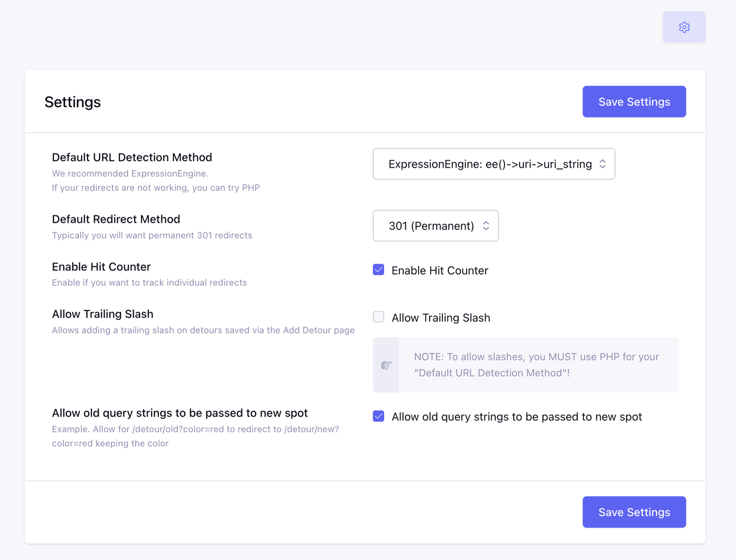
Task: Open the gear settings icon button
Action: click(x=684, y=27)
